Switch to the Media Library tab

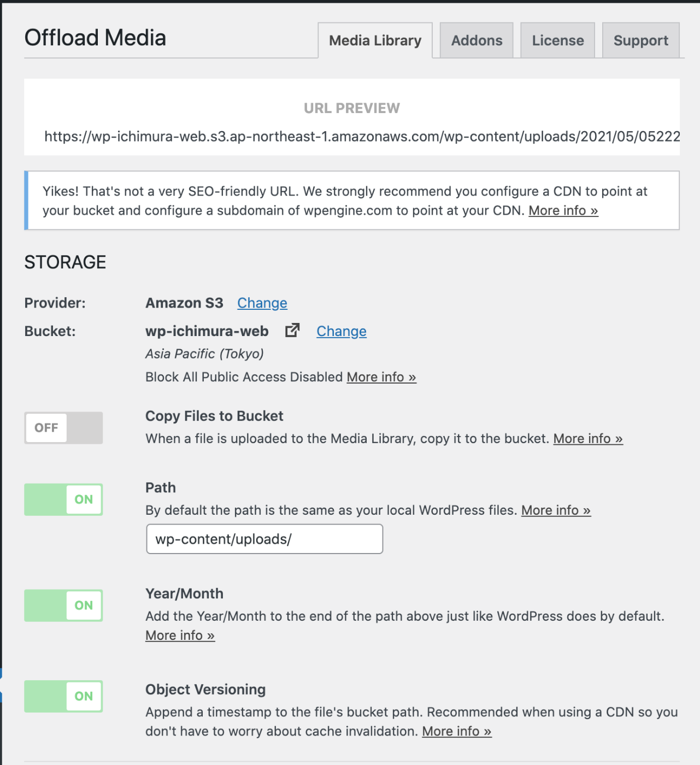[x=375, y=40]
